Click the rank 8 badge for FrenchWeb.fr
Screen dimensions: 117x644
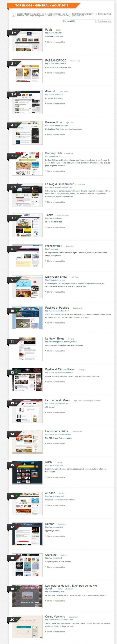14,249
